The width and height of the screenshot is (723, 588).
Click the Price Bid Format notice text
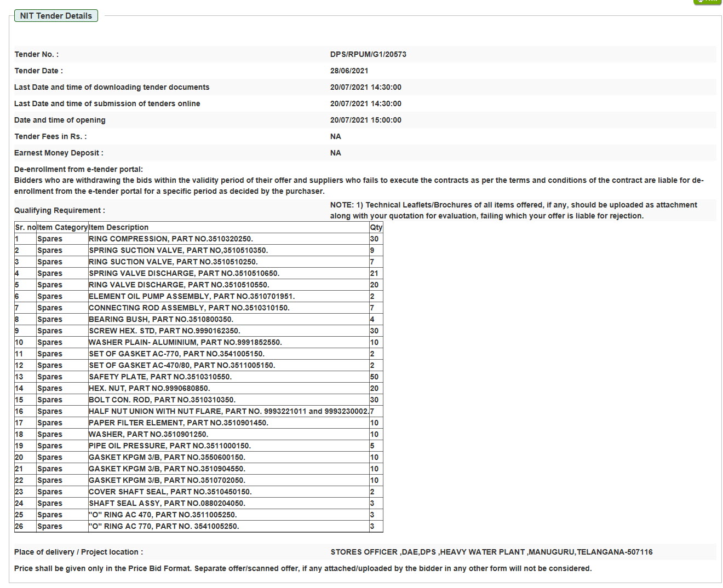click(303, 568)
